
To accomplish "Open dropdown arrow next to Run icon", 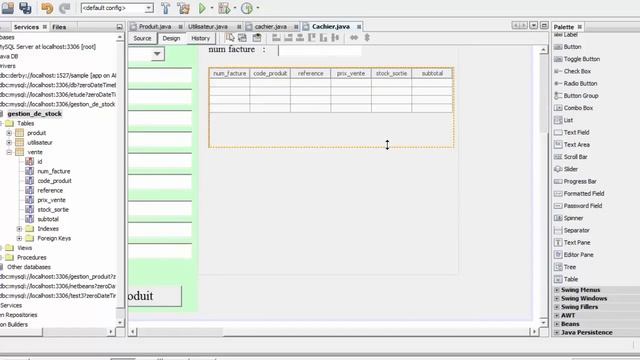I will [212, 8].
